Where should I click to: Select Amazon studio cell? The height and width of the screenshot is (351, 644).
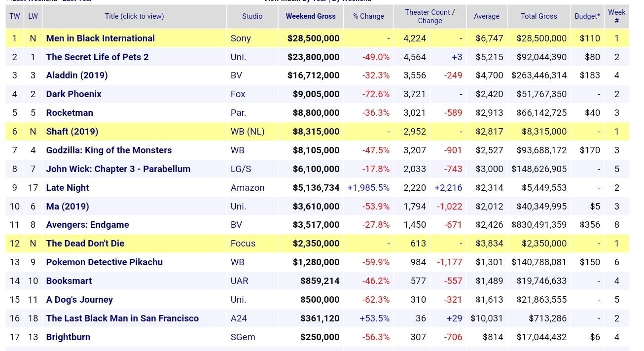coord(248,188)
